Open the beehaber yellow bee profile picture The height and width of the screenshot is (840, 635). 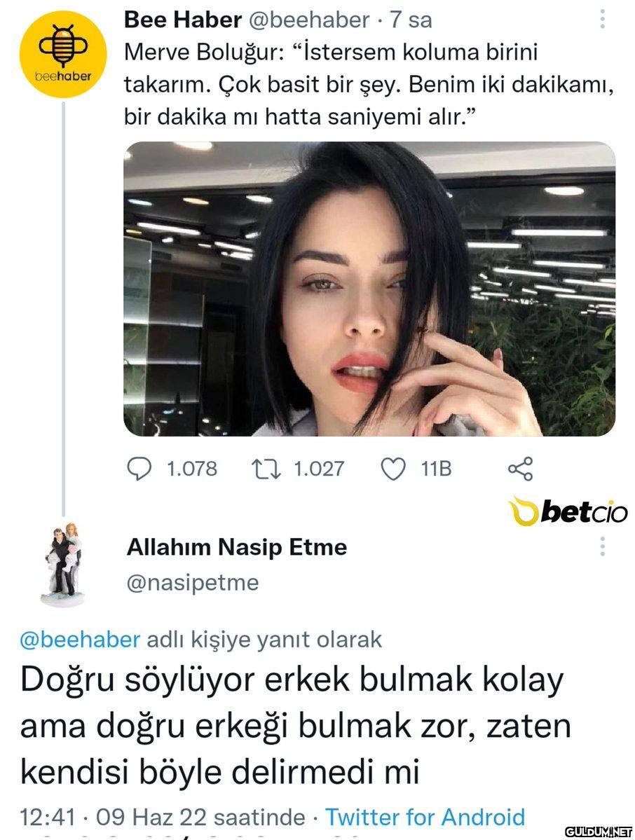pos(62,53)
